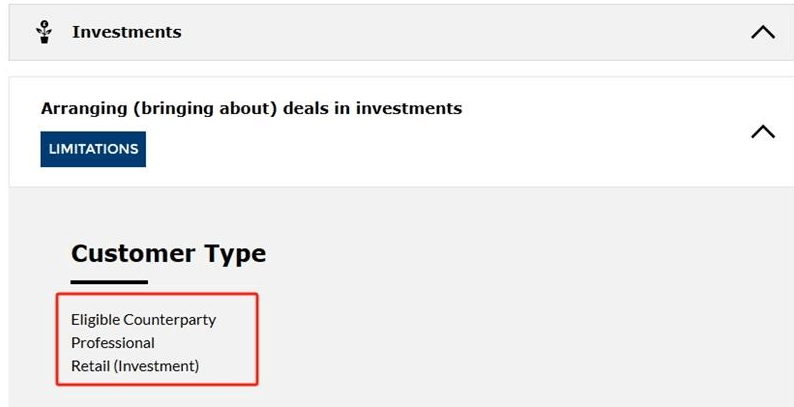
Task: Open the LIMITATIONS badge
Action: click(93, 149)
